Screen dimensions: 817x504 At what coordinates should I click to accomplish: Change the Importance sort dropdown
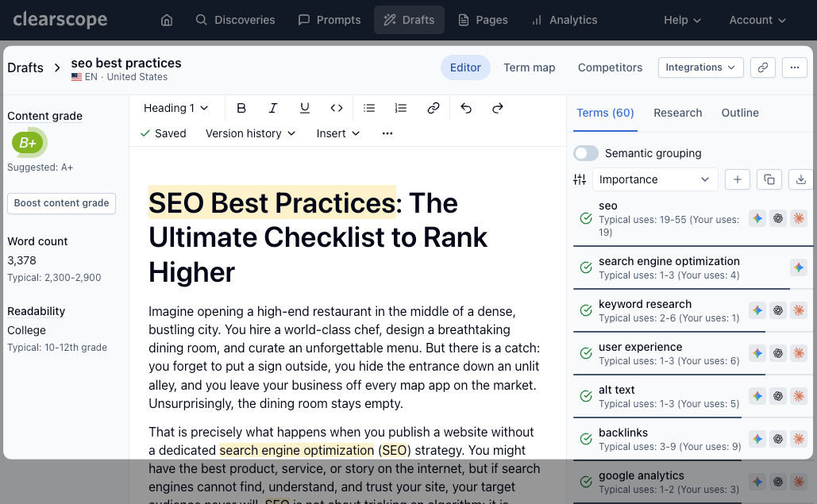[x=655, y=179]
